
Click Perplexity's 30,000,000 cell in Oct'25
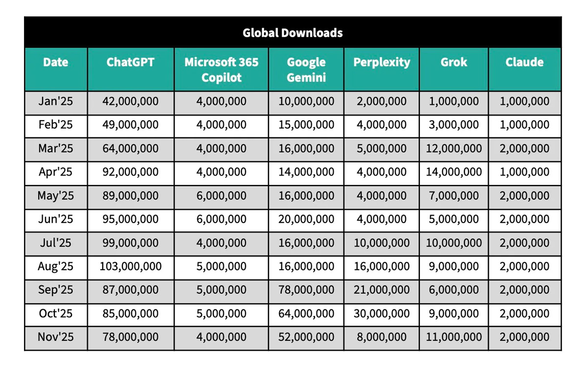pos(381,313)
